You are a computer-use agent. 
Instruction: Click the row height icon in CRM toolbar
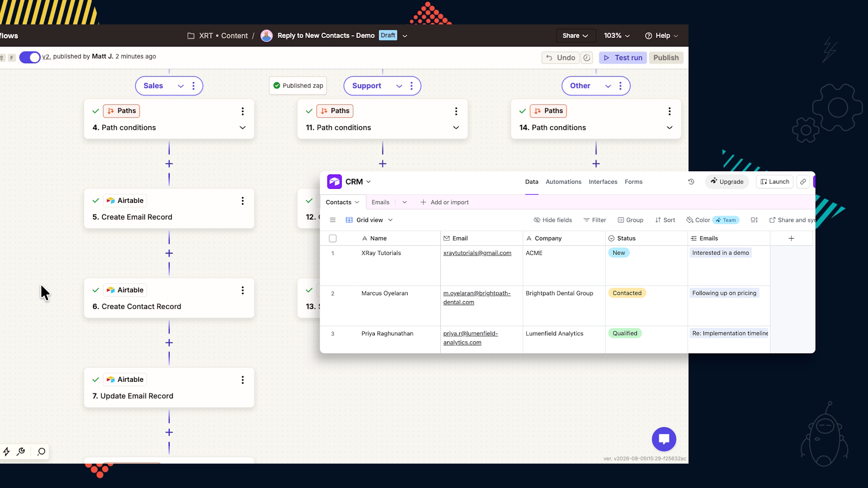tap(754, 220)
